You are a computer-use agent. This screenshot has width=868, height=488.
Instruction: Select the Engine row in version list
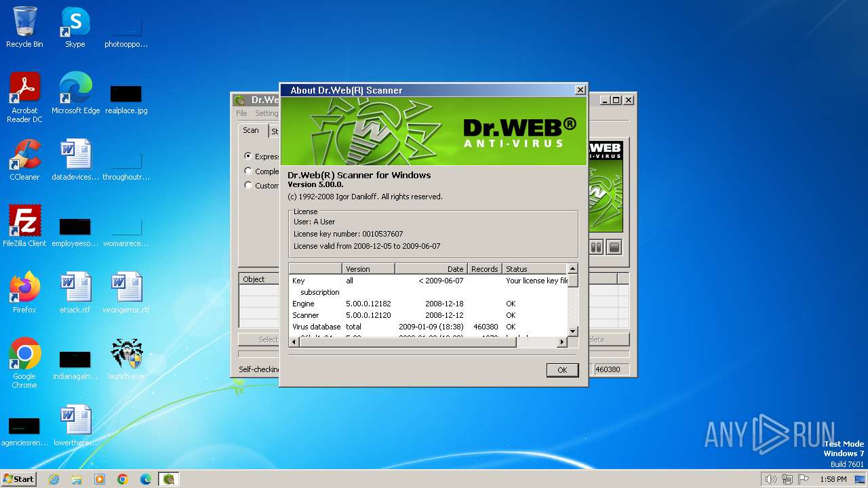[x=428, y=304]
